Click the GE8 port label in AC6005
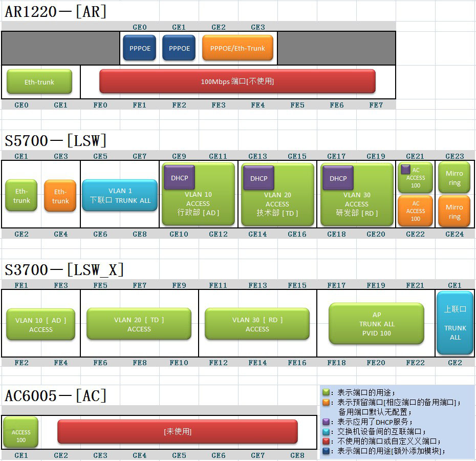The height and width of the screenshot is (461, 476). click(x=297, y=455)
